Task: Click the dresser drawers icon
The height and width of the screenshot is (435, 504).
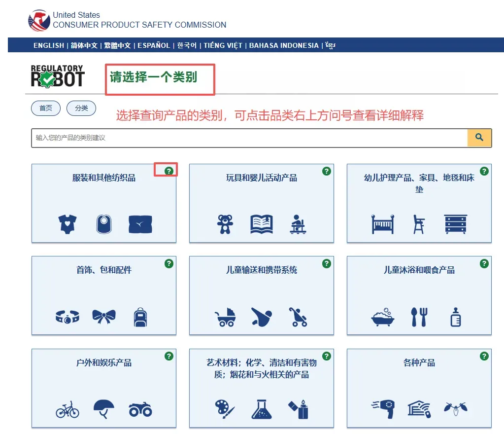Action: pos(455,224)
